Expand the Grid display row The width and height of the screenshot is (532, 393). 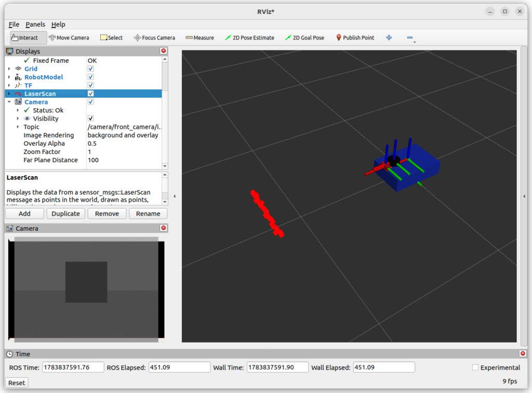[9, 69]
